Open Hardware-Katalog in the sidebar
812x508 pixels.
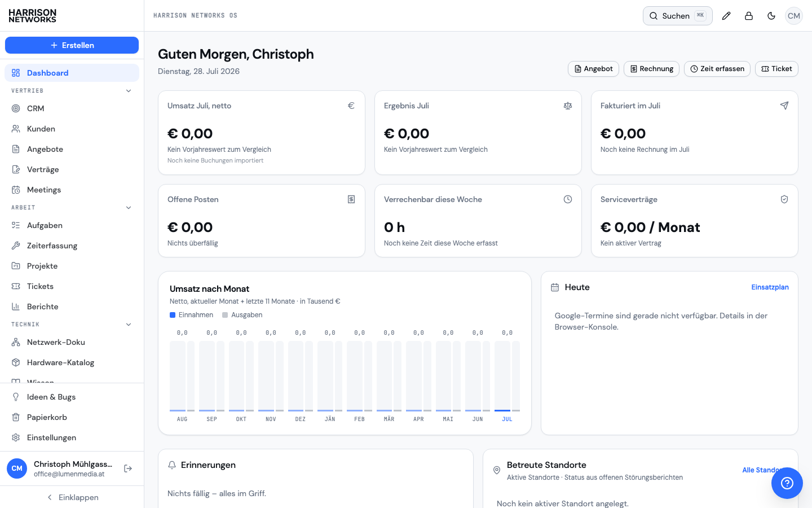click(72, 362)
